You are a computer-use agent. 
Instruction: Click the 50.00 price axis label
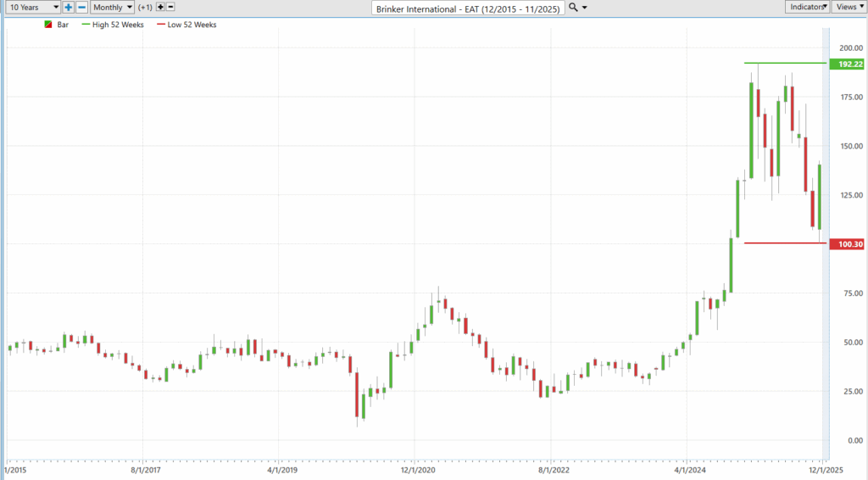point(853,342)
